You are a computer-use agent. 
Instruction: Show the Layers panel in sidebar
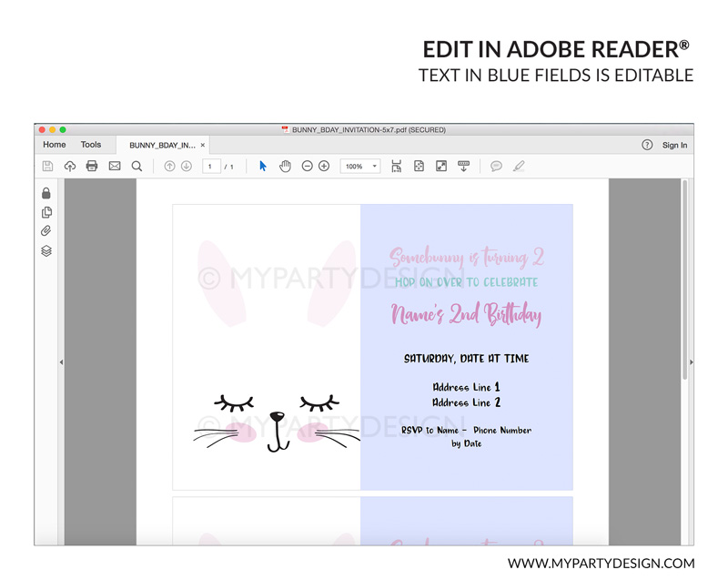click(x=46, y=251)
